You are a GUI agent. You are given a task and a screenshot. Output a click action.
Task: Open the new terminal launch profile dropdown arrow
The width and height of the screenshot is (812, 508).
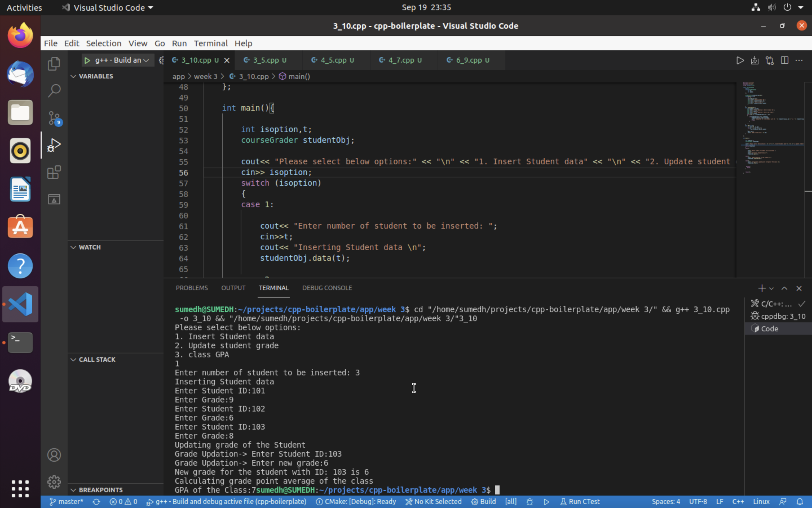point(771,288)
